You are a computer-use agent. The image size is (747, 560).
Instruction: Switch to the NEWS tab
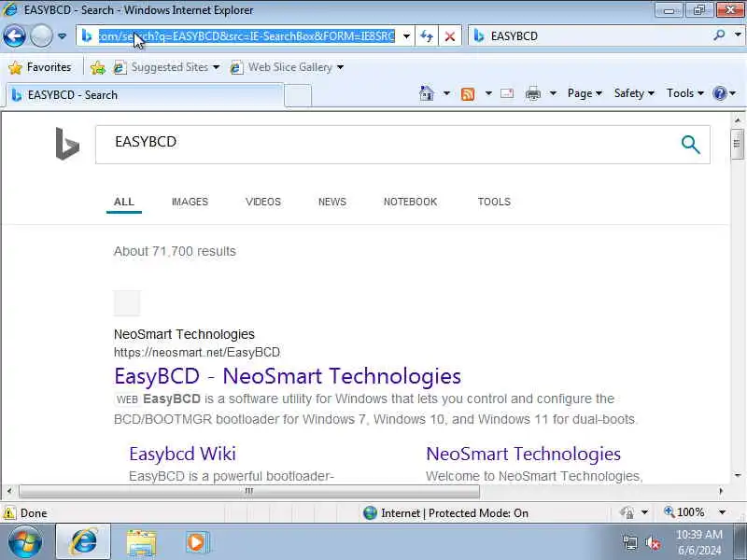point(332,202)
